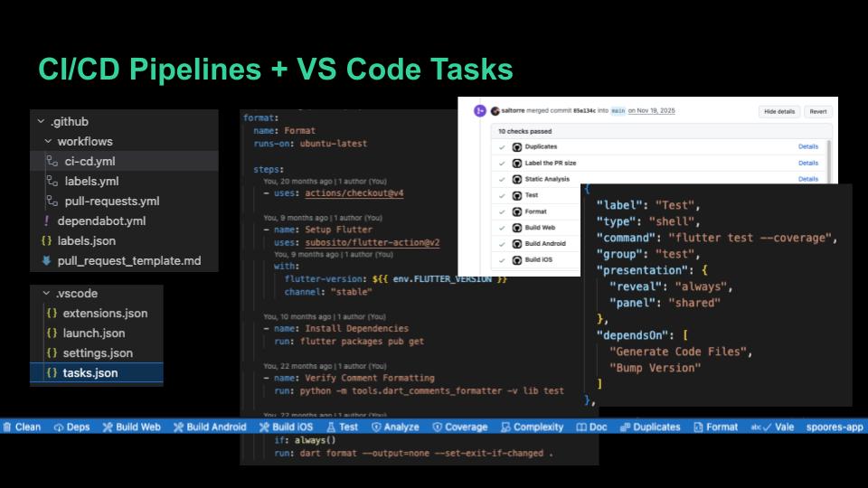Viewport: 868px width, 488px height.
Task: Run the Test beaker task in status bar
Action: click(x=342, y=427)
